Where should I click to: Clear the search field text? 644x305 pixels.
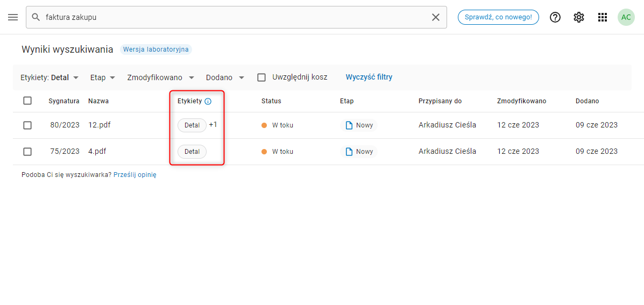tap(436, 17)
